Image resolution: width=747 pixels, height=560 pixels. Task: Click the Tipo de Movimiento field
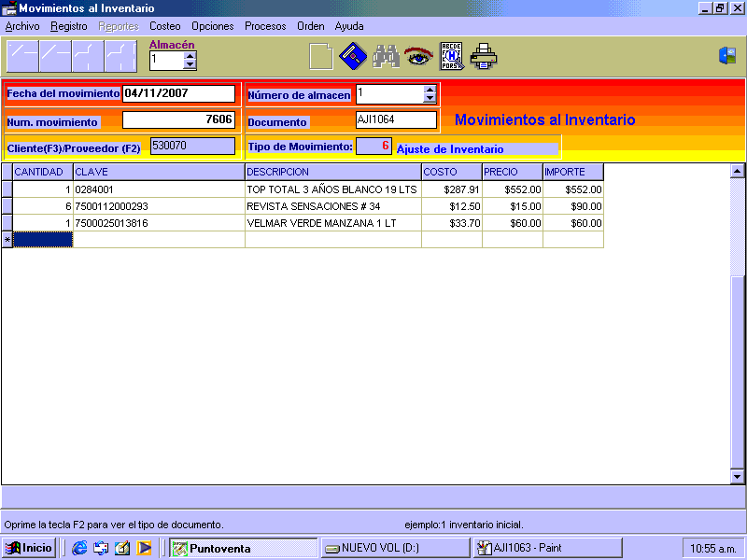point(373,146)
